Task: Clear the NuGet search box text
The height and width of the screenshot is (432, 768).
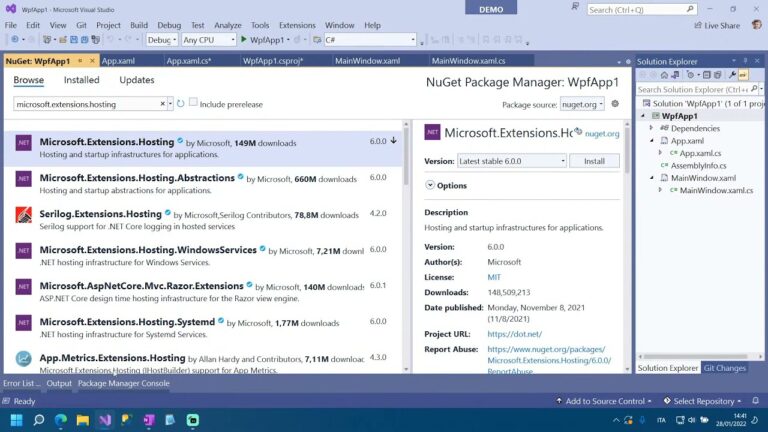Action: [x=163, y=104]
